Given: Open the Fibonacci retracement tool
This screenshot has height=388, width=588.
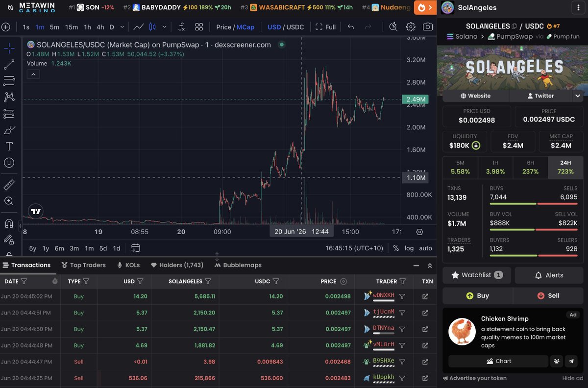Looking at the screenshot, I should pyautogui.click(x=9, y=80).
